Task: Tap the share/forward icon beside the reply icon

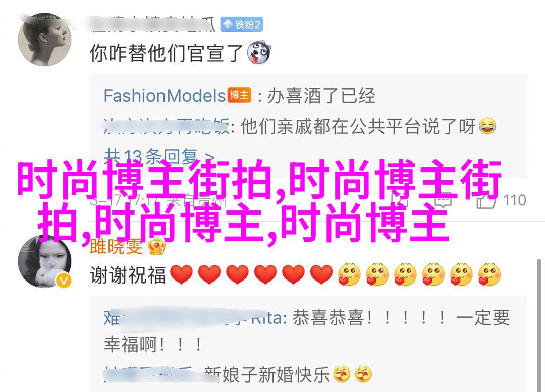Action: coord(399,200)
